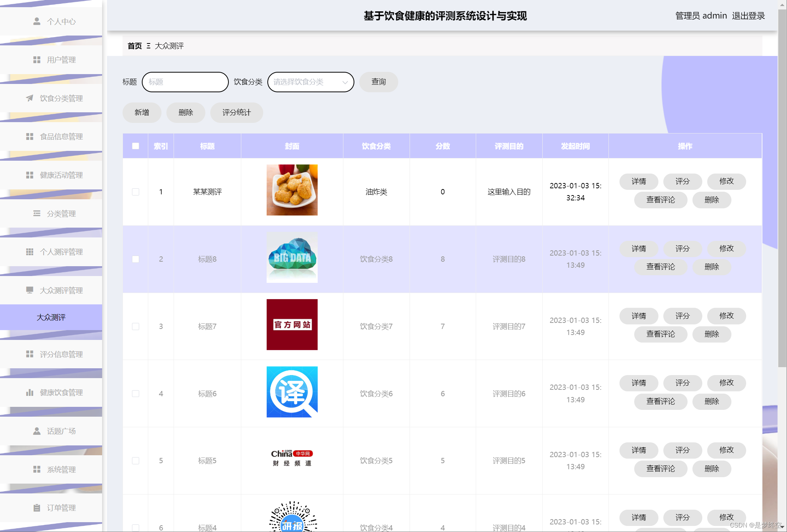Click the 饮食分类7 cell
Screen dimensions: 787x532
tap(376, 326)
